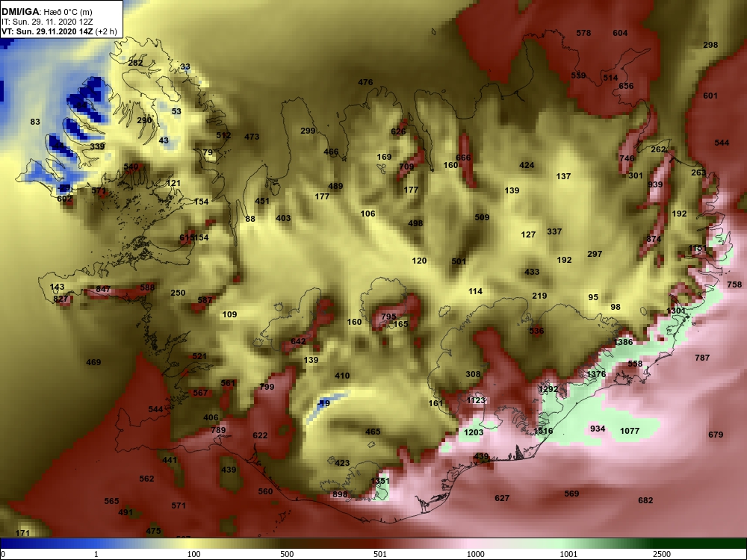This screenshot has width=747, height=560.
Task: Select the map value '562'
Action: (x=146, y=479)
